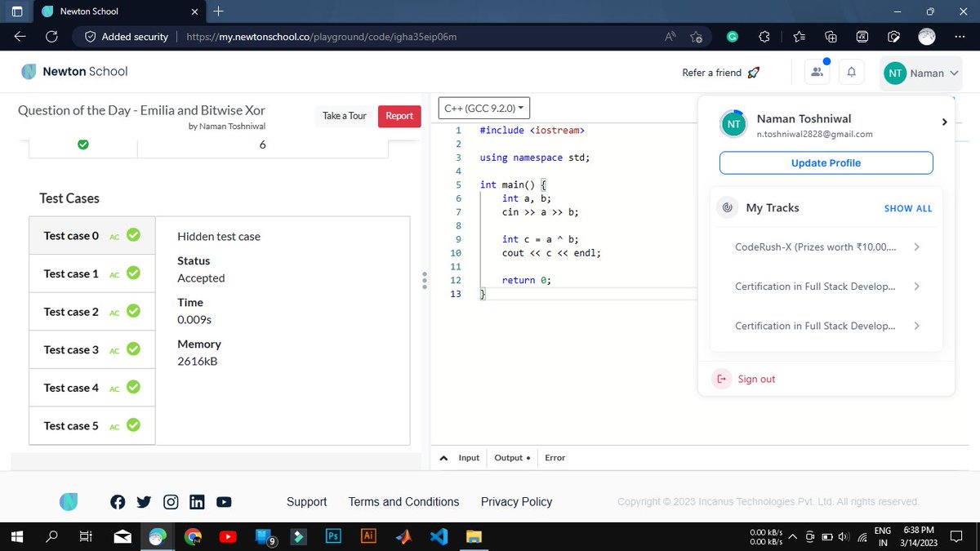This screenshot has width=980, height=551.
Task: Click the Refer a friend rocket link
Action: pyautogui.click(x=721, y=73)
